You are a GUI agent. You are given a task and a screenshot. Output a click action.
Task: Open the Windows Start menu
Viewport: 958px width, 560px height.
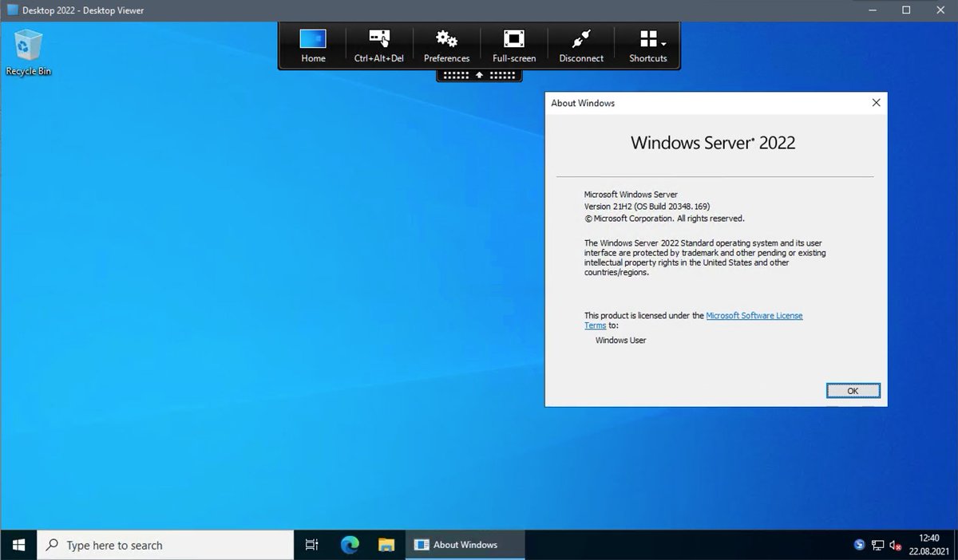[x=18, y=545]
